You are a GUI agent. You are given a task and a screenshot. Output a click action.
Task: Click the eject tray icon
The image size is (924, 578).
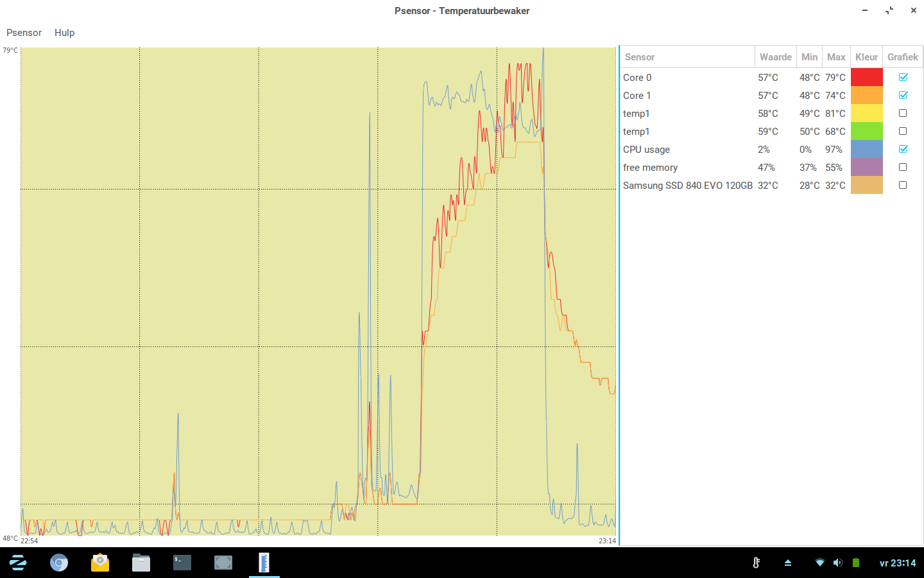pos(788,563)
